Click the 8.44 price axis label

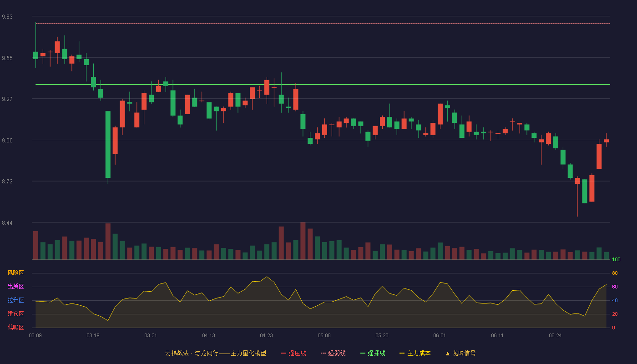coord(7,223)
